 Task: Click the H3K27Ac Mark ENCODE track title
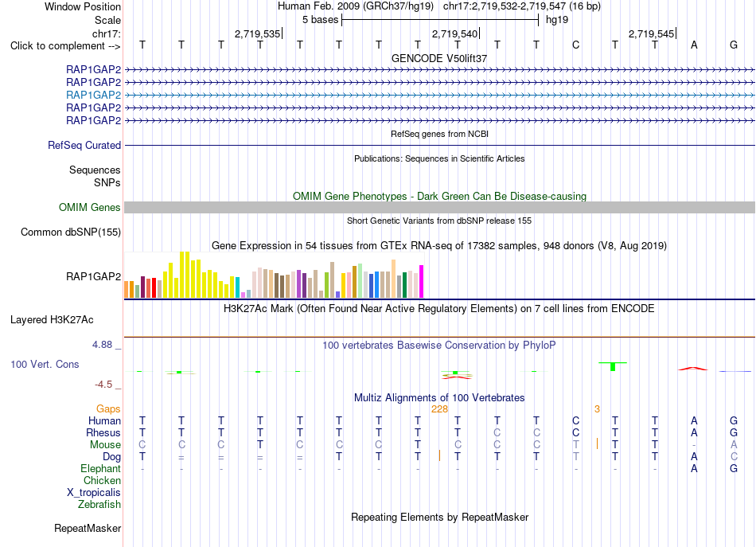[x=439, y=309]
